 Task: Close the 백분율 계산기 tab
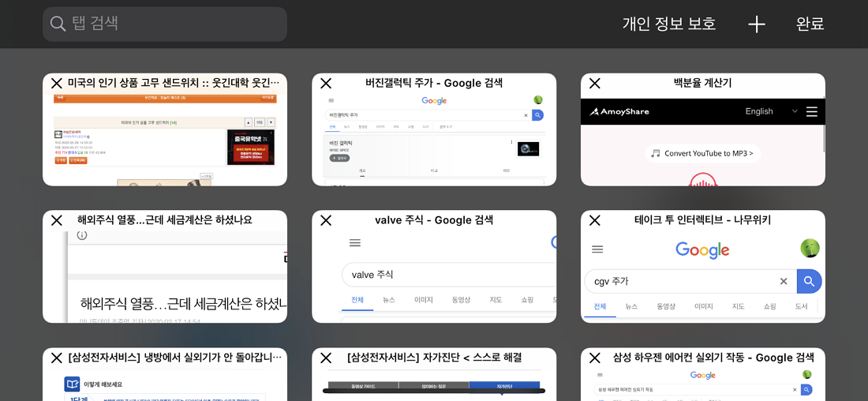[x=594, y=84]
